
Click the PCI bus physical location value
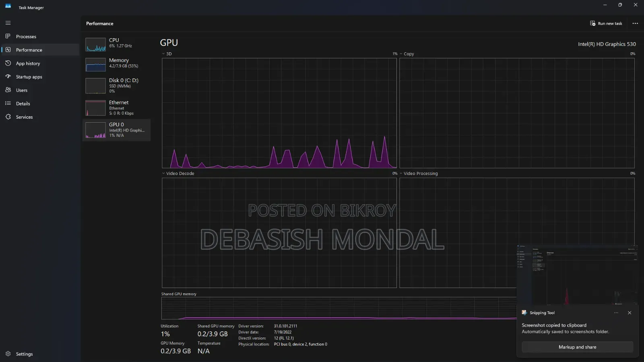(301, 344)
